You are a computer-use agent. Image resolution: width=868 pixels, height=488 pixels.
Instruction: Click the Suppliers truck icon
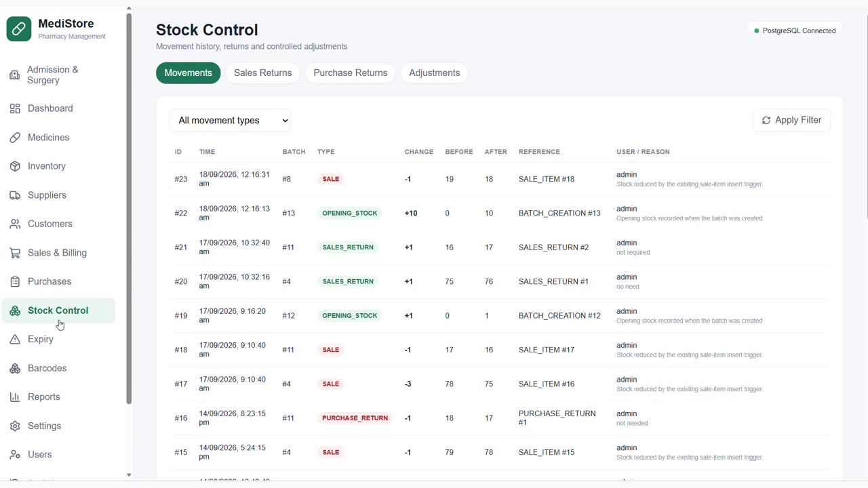(15, 195)
